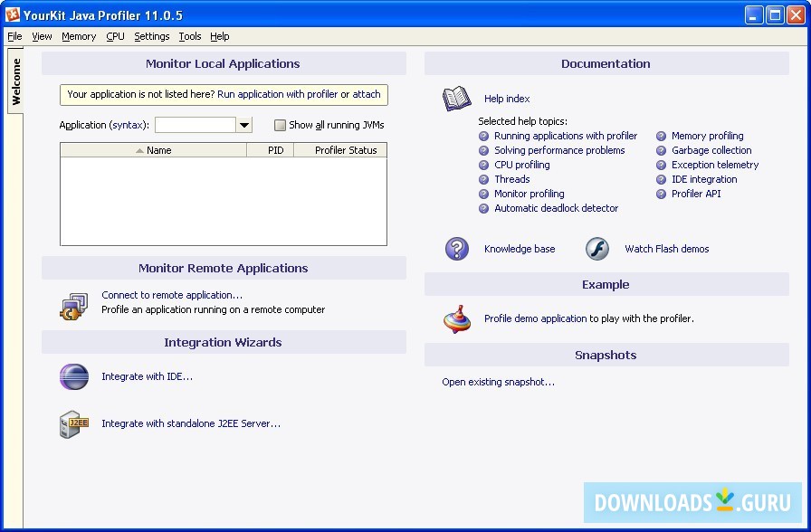Click Integrate with IDE link
This screenshot has height=532, width=811.
(x=147, y=377)
